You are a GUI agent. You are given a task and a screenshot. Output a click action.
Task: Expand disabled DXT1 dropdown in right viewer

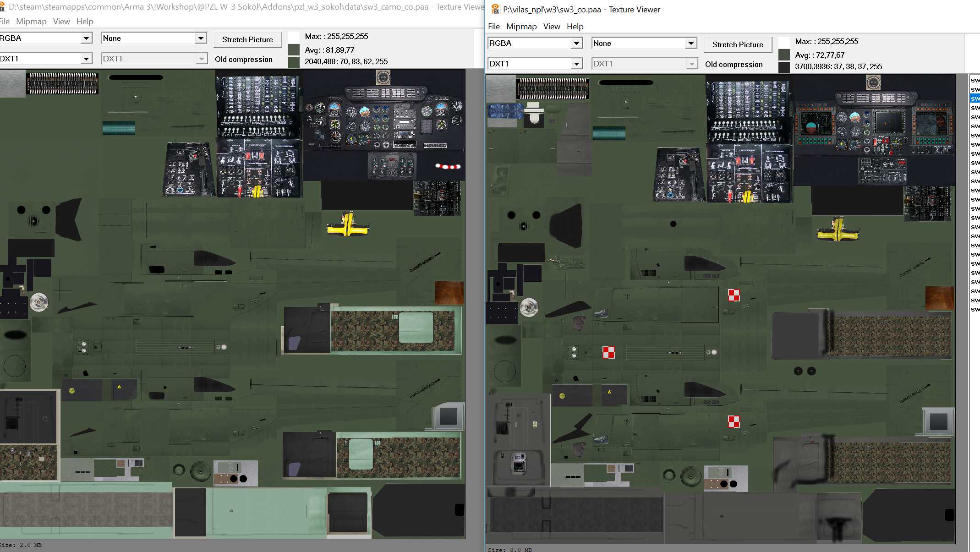(691, 64)
